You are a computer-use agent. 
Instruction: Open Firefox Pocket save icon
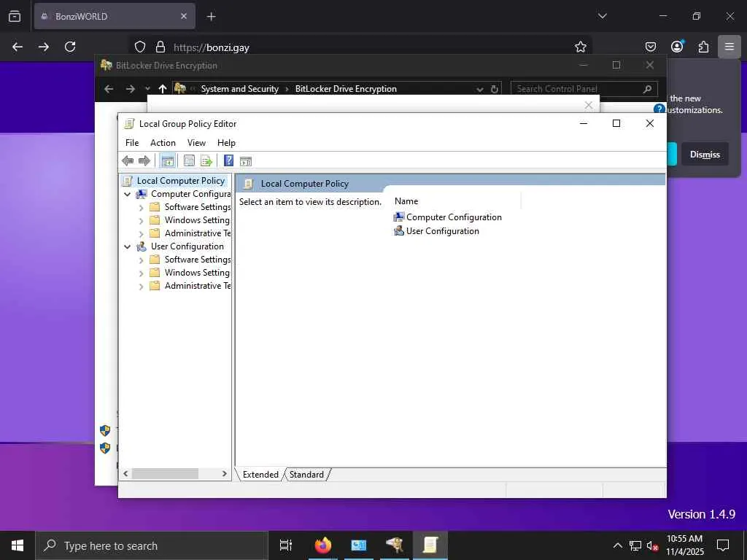650,47
